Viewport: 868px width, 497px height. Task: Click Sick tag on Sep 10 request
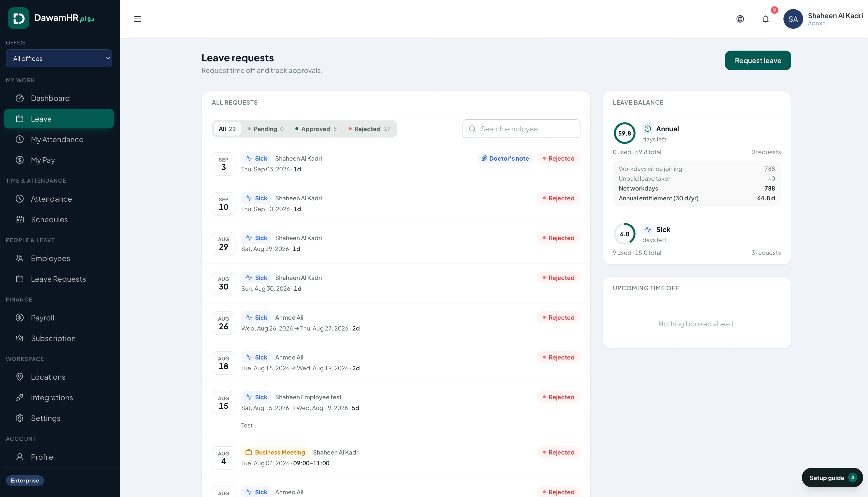(256, 198)
